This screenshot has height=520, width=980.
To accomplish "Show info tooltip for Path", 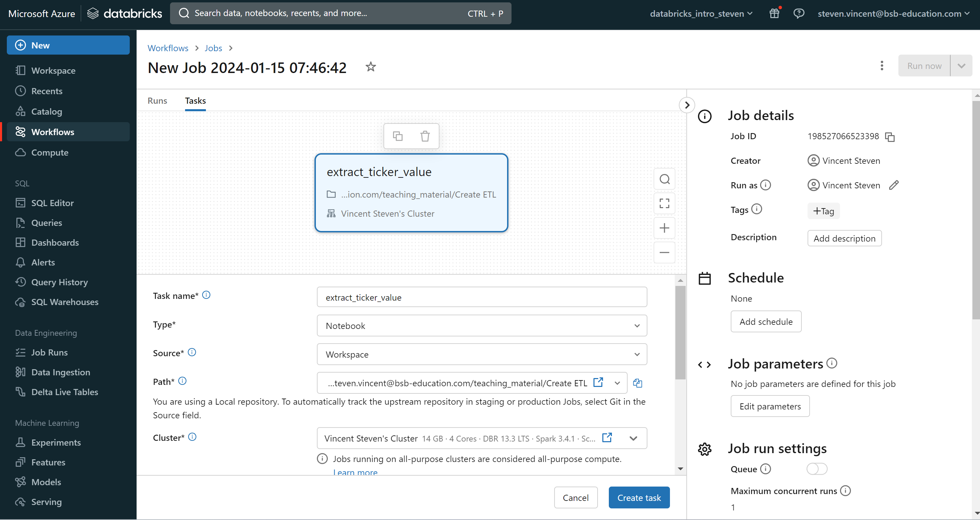I will tap(182, 381).
